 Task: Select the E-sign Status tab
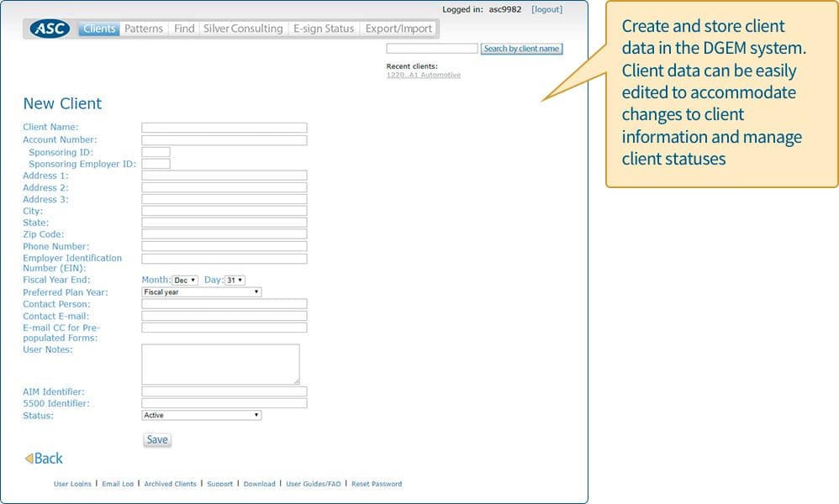[x=324, y=29]
